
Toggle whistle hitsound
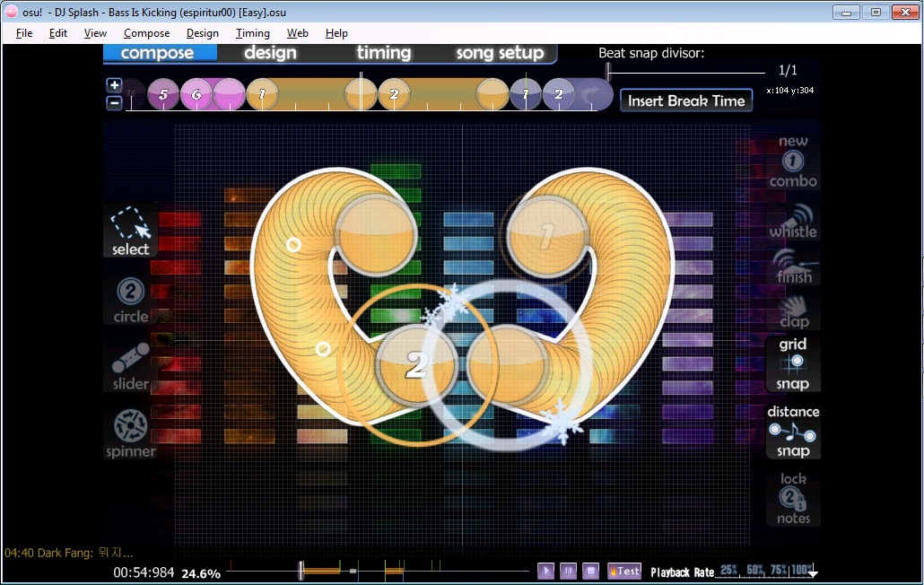(x=793, y=222)
